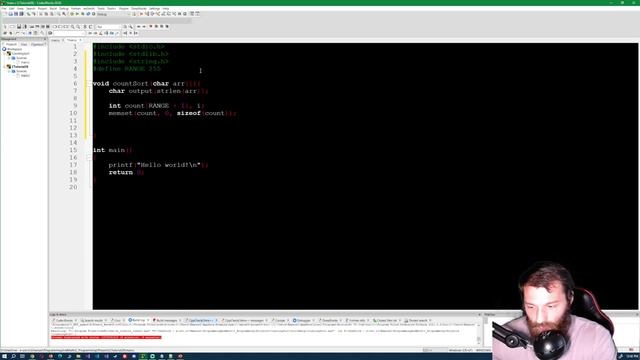Collapse the main function fold marker
The width and height of the screenshot is (640, 360).
pos(89,158)
